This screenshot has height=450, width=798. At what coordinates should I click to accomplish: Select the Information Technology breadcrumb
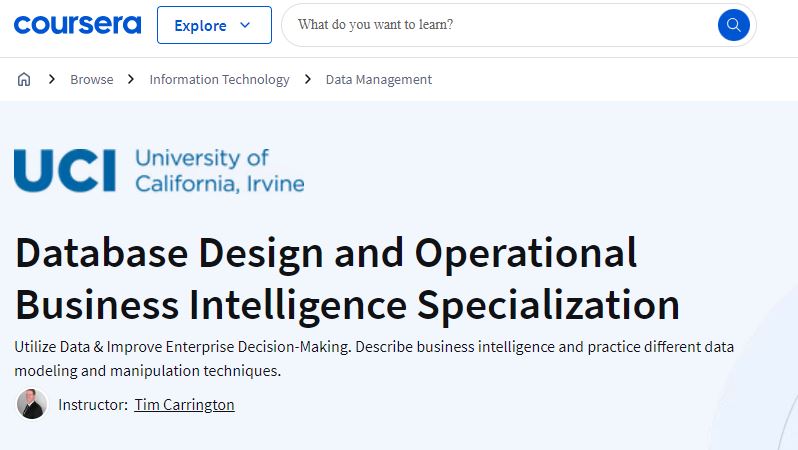(x=219, y=80)
